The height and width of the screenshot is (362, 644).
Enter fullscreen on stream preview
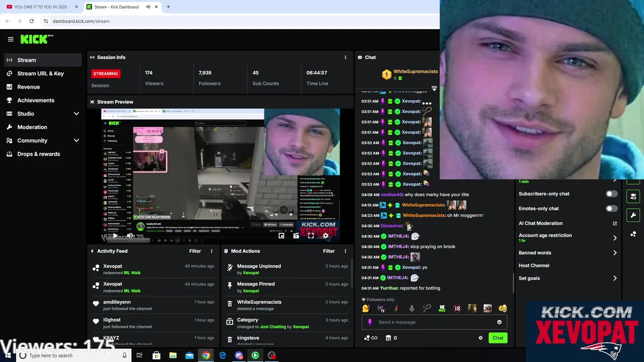point(311,235)
